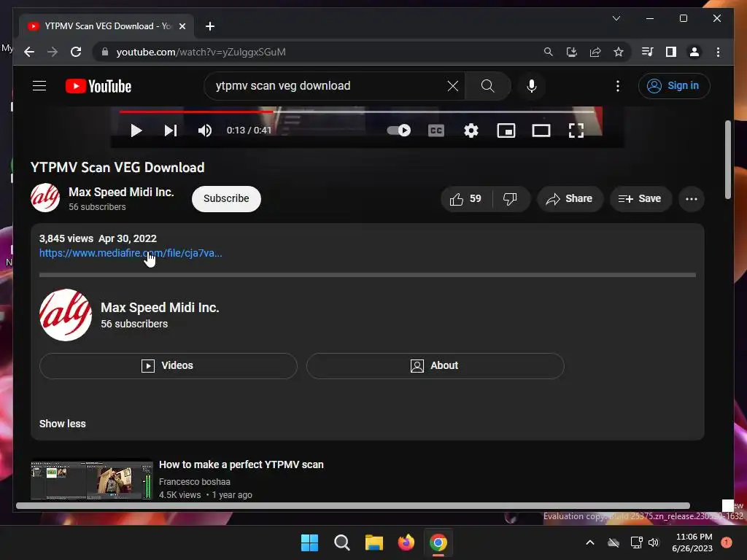The width and height of the screenshot is (747, 560).
Task: Toggle Chrome side panel
Action: pyautogui.click(x=671, y=52)
